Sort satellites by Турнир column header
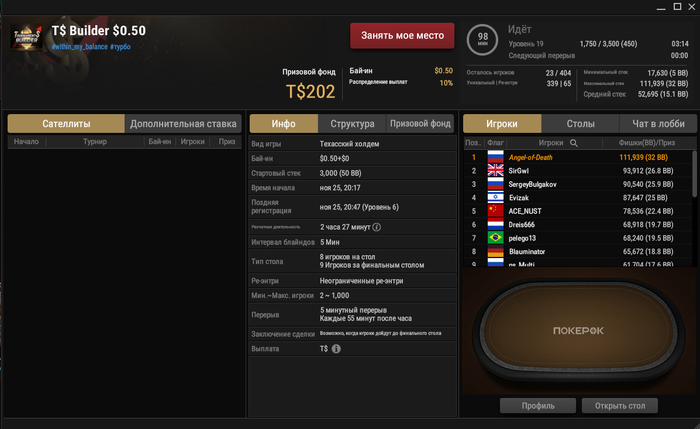Viewport: 700px width, 429px height. click(95, 142)
